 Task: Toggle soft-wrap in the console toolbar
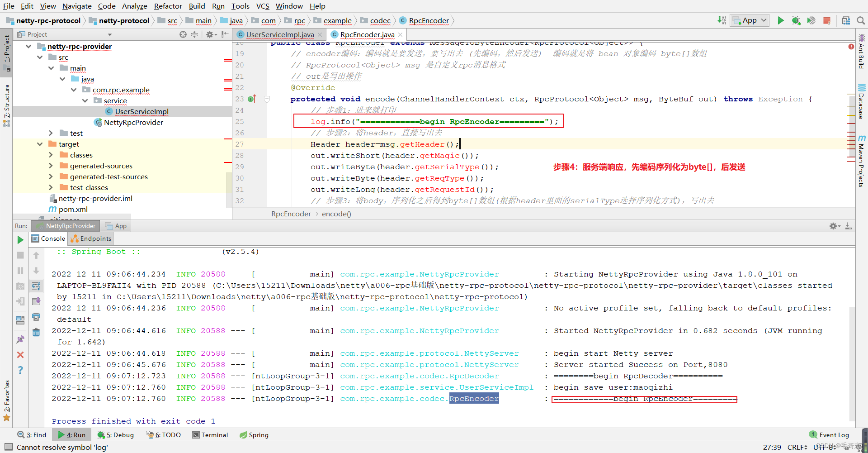tap(36, 286)
